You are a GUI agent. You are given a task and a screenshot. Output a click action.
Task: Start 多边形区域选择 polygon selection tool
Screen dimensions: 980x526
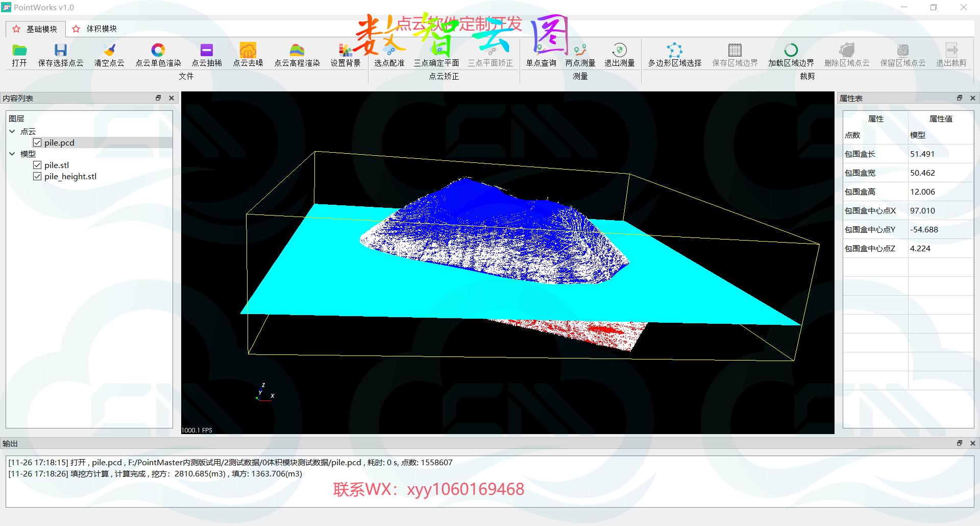(x=675, y=51)
